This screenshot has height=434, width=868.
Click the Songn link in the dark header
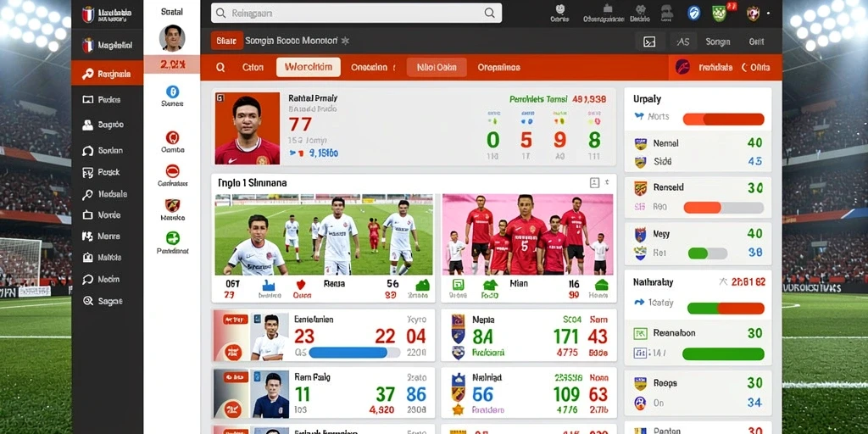717,42
